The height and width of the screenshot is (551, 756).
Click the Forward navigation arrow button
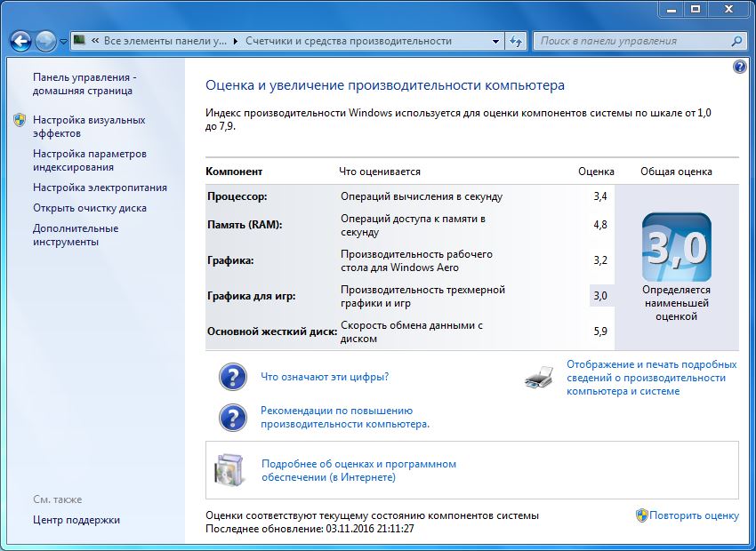click(44, 41)
